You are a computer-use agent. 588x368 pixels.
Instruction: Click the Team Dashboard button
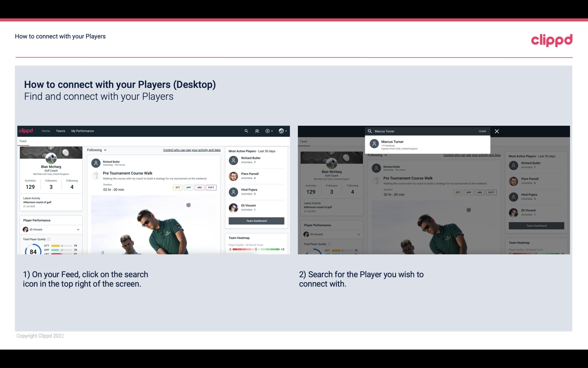[256, 220]
